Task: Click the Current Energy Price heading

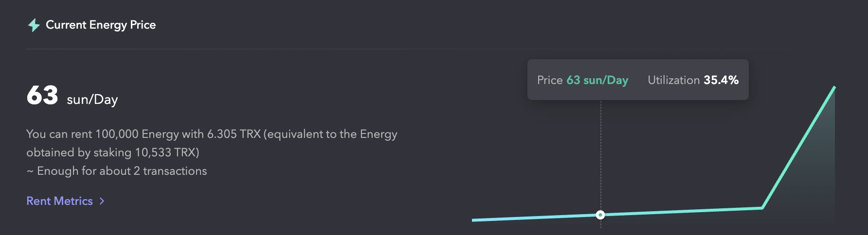Action: [x=101, y=25]
